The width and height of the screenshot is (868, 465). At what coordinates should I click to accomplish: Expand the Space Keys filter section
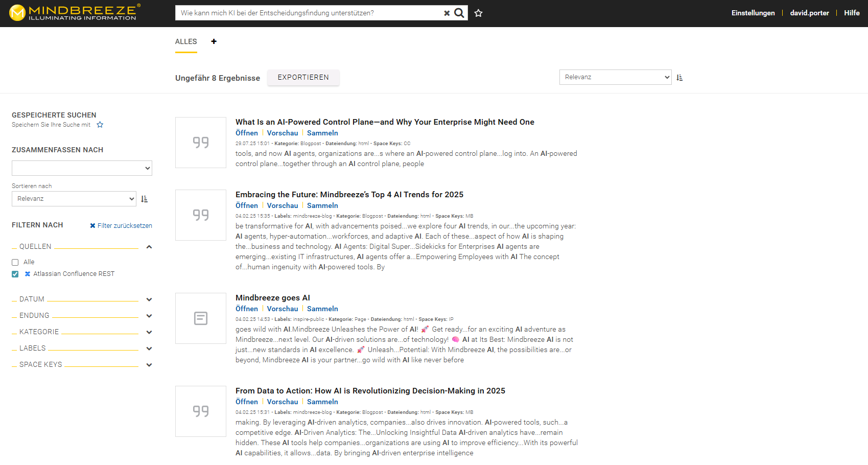[149, 365]
